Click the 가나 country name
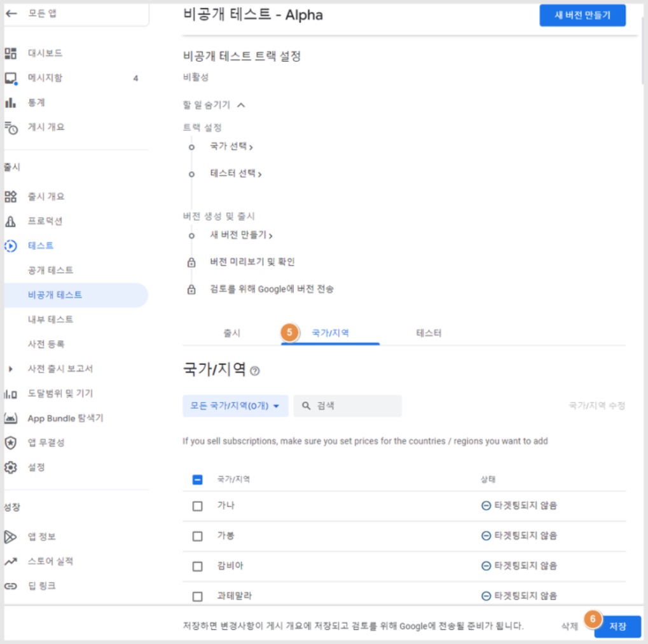648x644 pixels. click(x=226, y=505)
